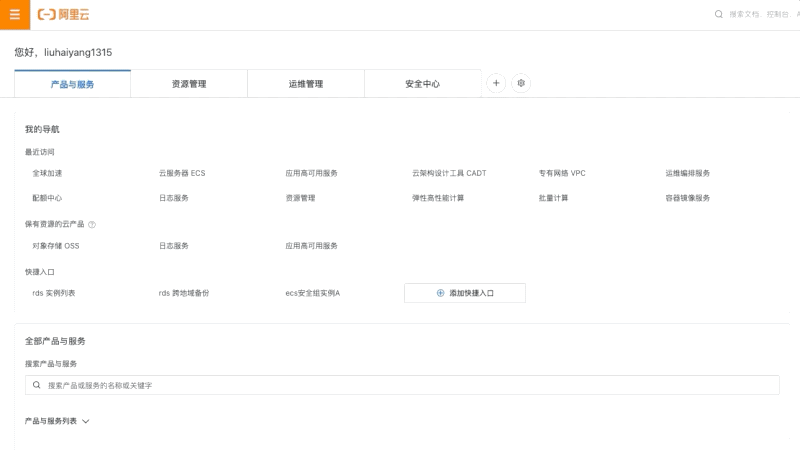Click the 搜索产品与服务 label
Screen dimensions: 800x450
(x=51, y=364)
